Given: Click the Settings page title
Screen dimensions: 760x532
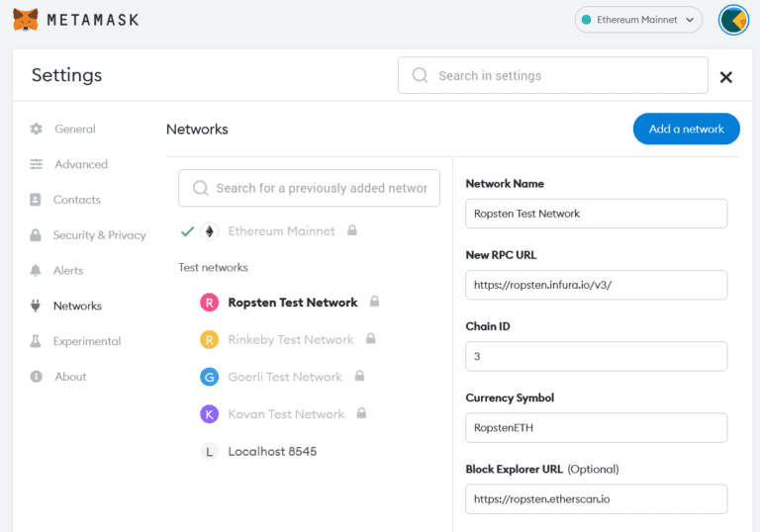Looking at the screenshot, I should tap(67, 75).
